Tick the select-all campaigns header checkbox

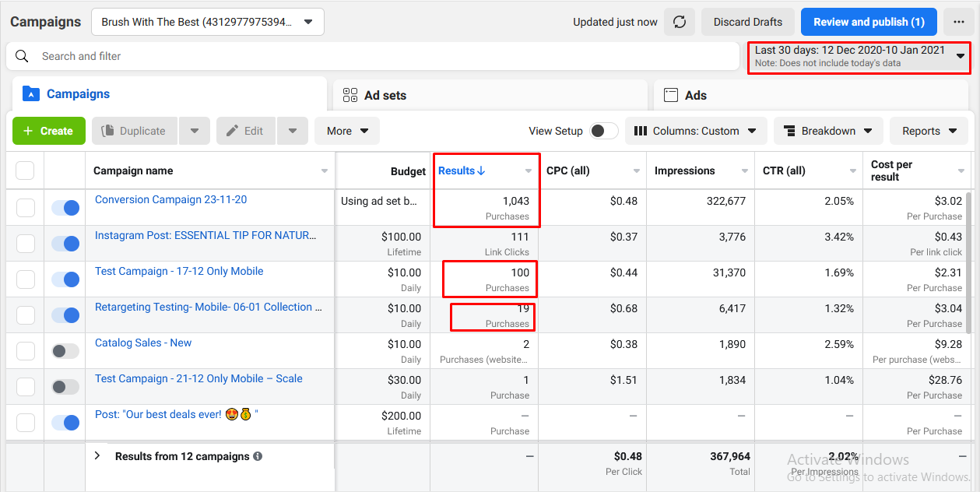[25, 170]
